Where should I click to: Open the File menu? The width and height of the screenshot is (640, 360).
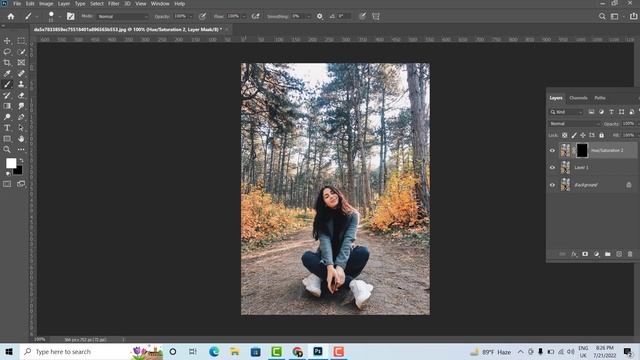17,4
